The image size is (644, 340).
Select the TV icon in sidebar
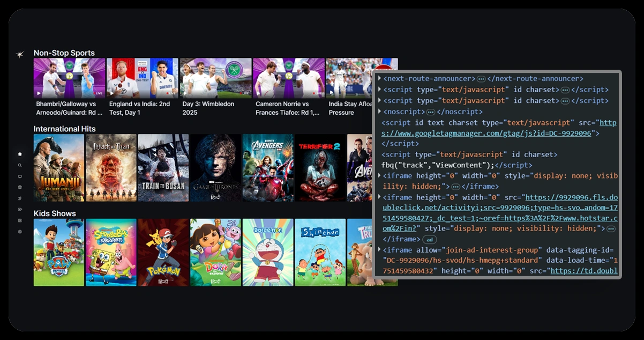20,176
